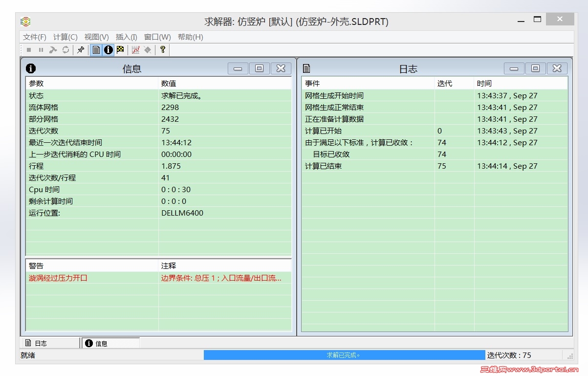Click the 参数 column header
Image resolution: width=588 pixels, height=376 pixels.
pyautogui.click(x=92, y=84)
